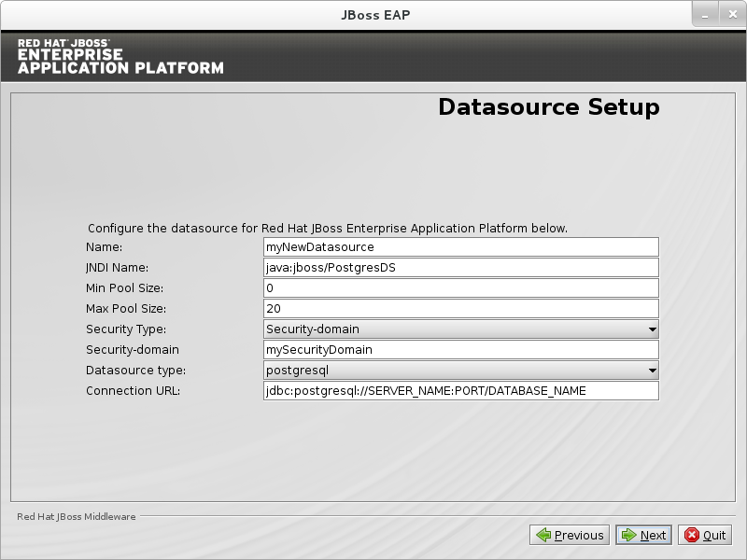Focus the JNDI Name text box
Viewport: 747px width, 560px height.
coord(461,268)
